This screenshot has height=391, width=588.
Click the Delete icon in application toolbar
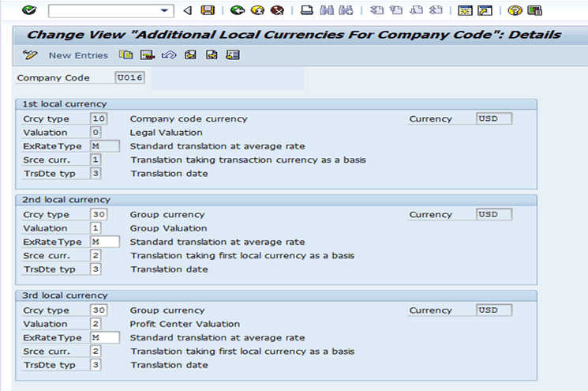point(147,55)
